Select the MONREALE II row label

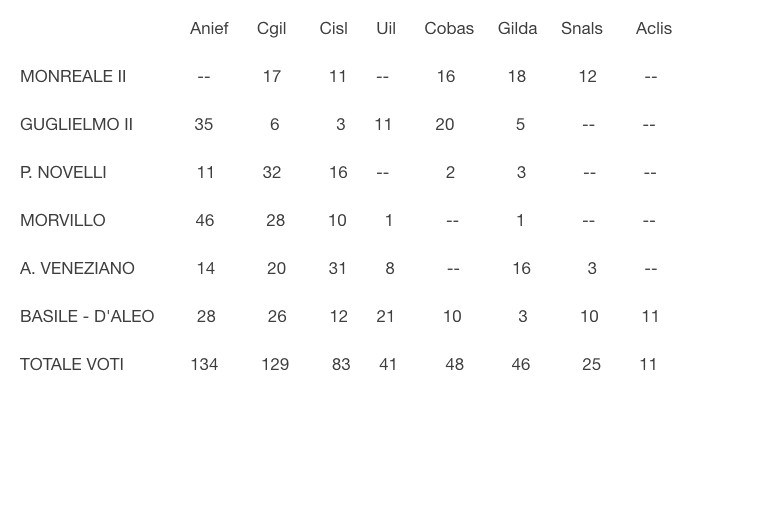73,76
